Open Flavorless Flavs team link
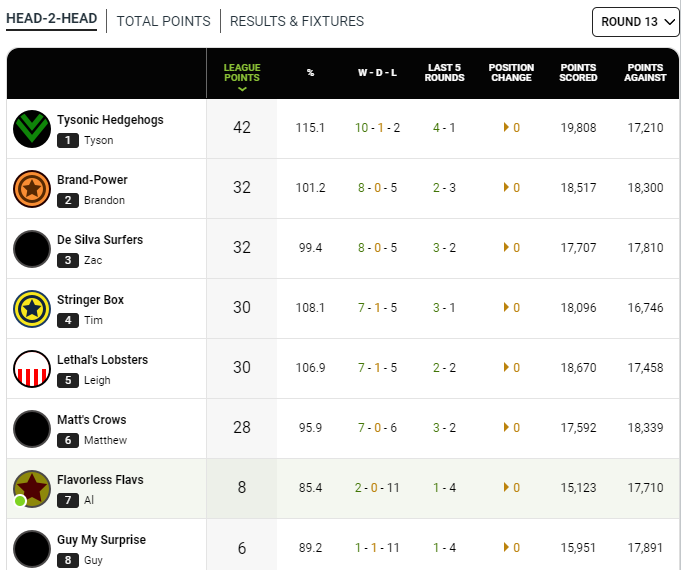Viewport: 681px width, 570px height. point(100,480)
